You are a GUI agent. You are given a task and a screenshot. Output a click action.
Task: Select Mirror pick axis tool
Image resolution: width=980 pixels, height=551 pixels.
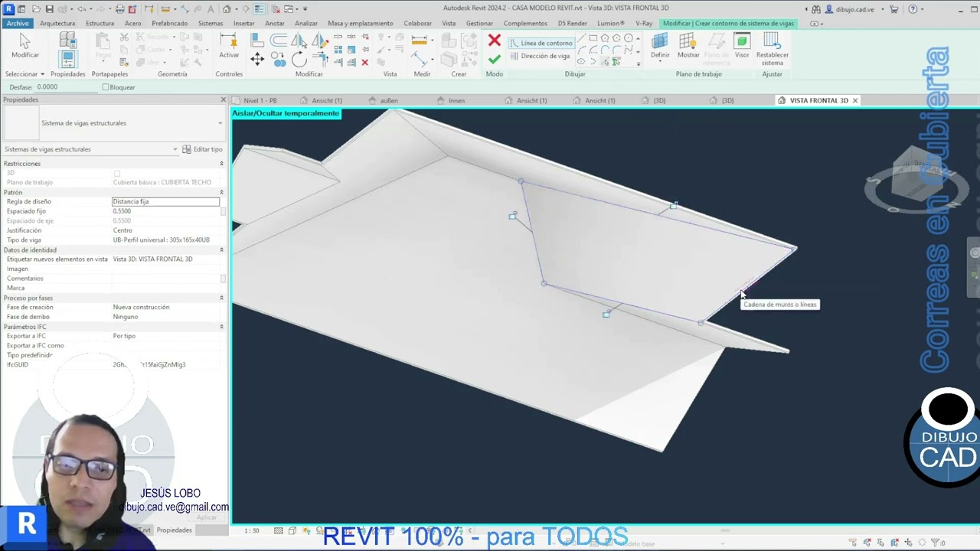299,41
